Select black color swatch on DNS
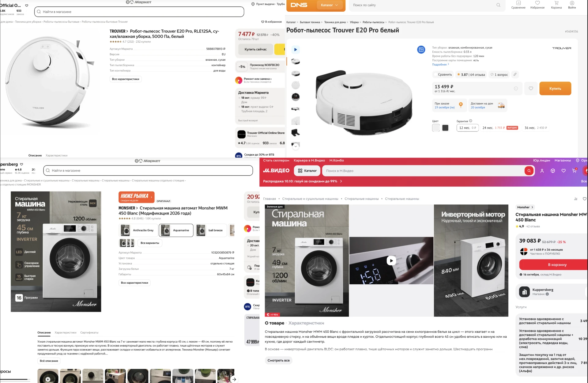 point(445,128)
